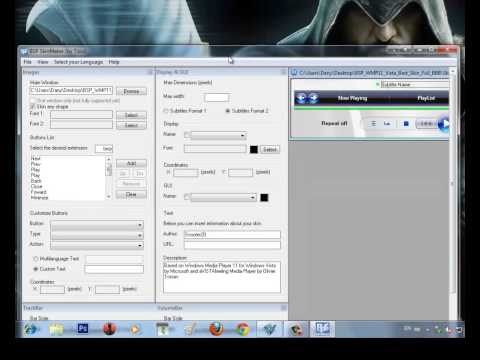480x360 pixels.
Task: Select Subtitles Format 2 radio button
Action: click(x=228, y=111)
